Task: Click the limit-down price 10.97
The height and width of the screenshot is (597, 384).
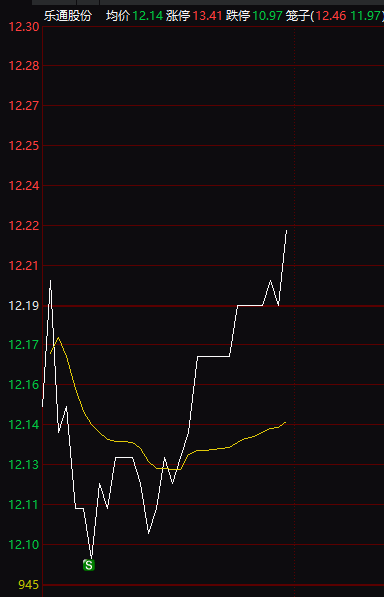Action: 268,16
